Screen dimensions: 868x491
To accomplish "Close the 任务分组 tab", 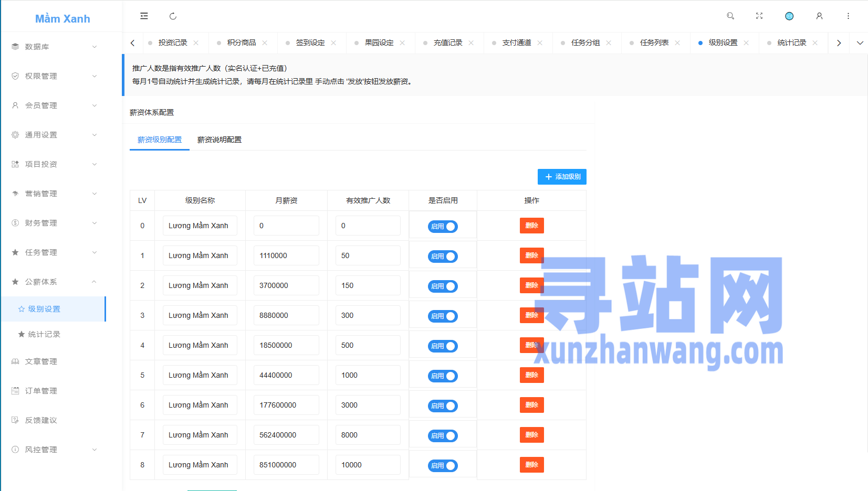I will tap(609, 43).
